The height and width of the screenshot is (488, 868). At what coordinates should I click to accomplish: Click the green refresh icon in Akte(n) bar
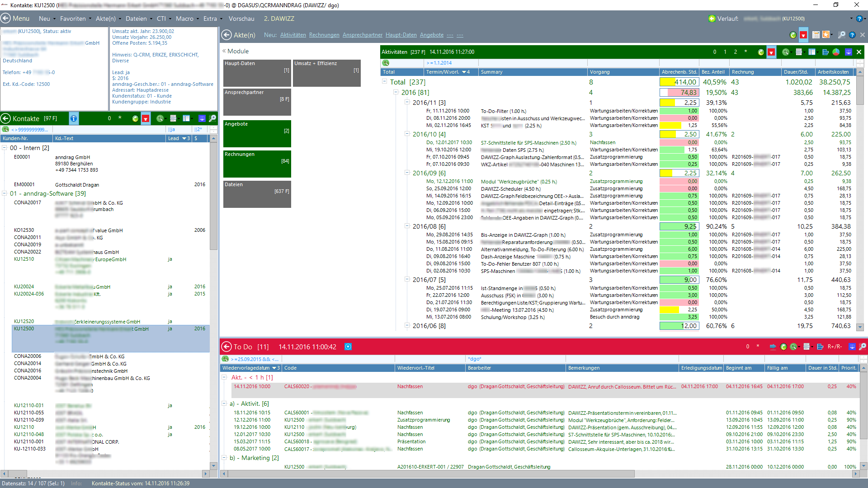(x=793, y=35)
